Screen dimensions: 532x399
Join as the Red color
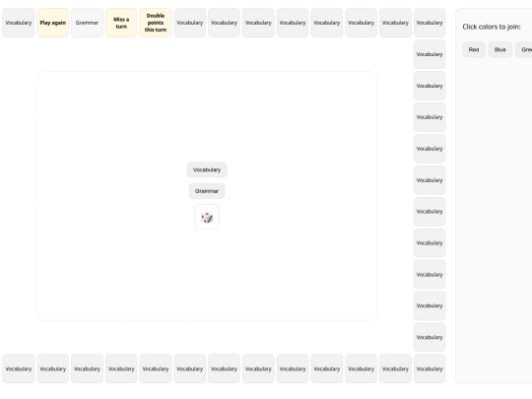point(474,50)
